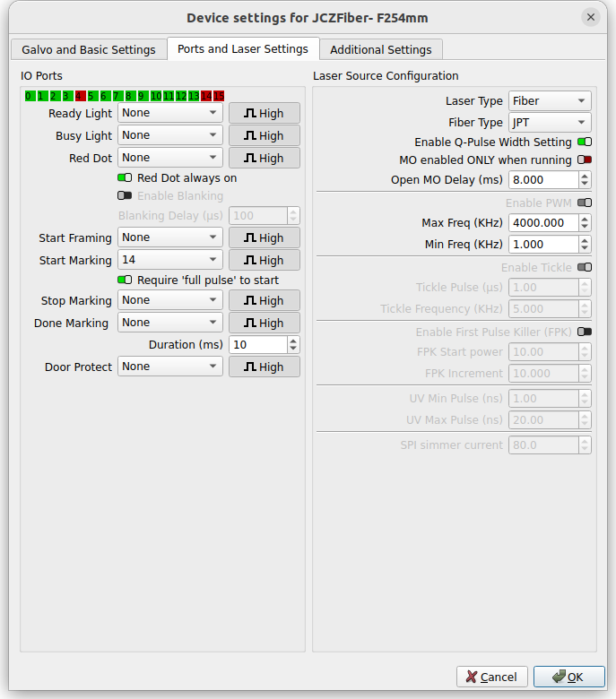
Task: Toggle the Red Dot High polarity button
Action: tap(264, 158)
